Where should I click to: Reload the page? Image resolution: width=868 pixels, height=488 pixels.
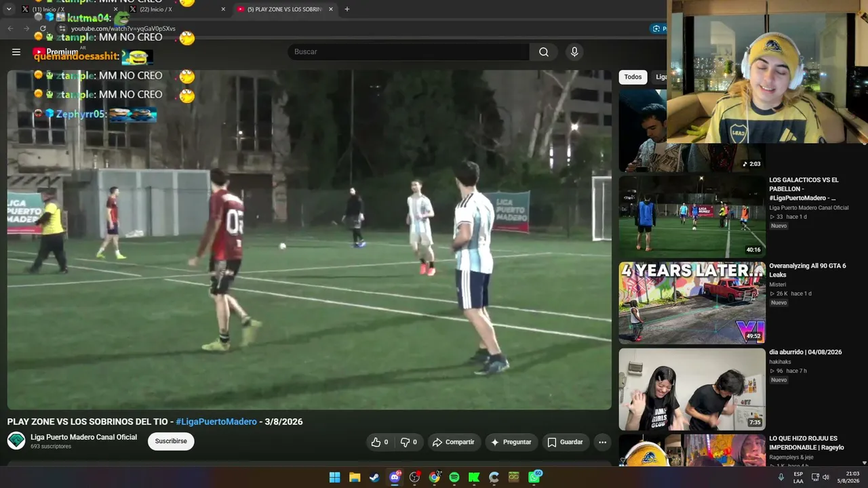click(x=43, y=28)
